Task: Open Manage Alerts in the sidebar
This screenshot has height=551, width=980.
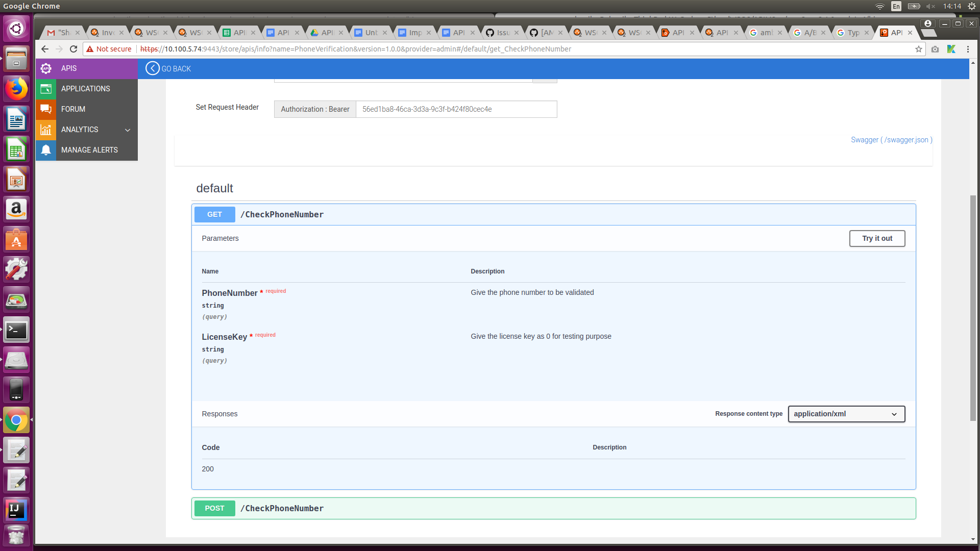Action: point(89,149)
